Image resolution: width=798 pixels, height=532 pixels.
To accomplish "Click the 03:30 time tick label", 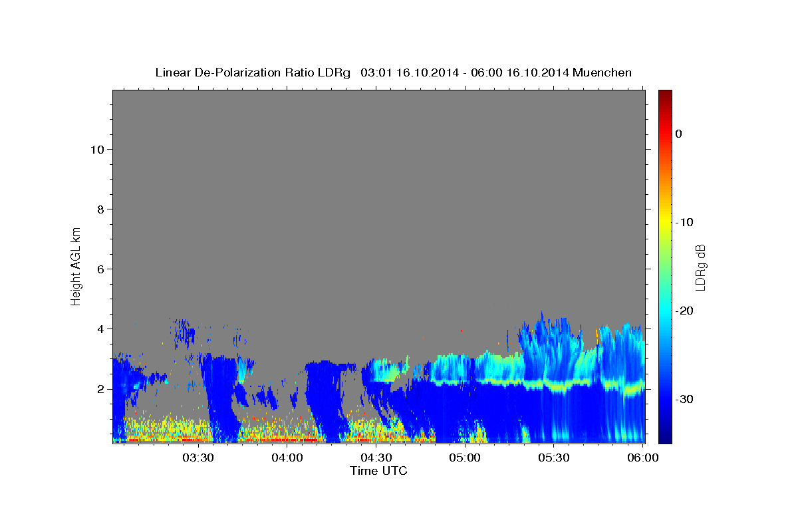I will coord(198,458).
